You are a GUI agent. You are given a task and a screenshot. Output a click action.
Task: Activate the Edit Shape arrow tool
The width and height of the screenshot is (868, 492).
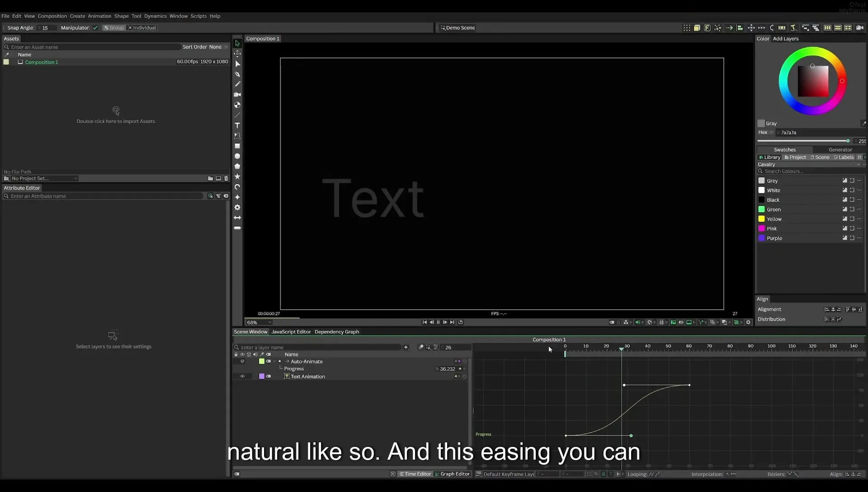coord(237,64)
